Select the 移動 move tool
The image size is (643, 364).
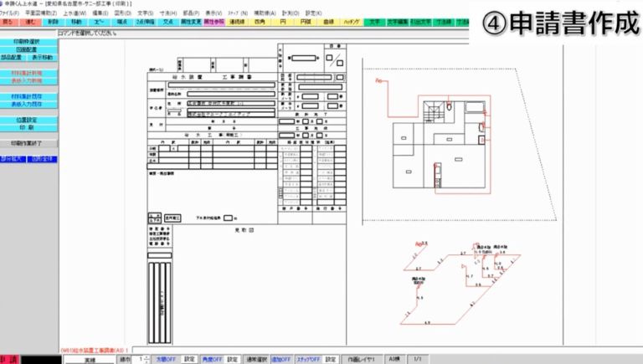76,21
